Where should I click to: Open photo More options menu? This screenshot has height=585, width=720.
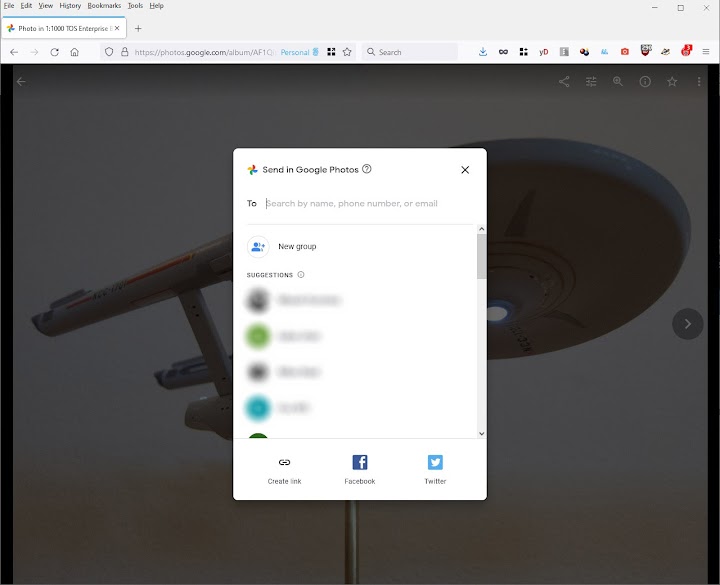tap(699, 82)
